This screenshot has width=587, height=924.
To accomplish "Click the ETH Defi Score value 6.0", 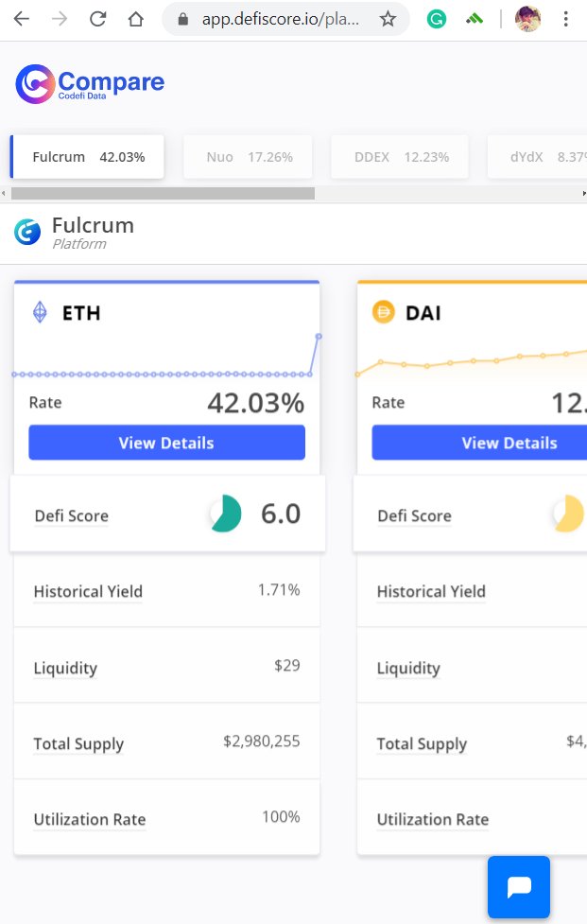I will point(281,514).
